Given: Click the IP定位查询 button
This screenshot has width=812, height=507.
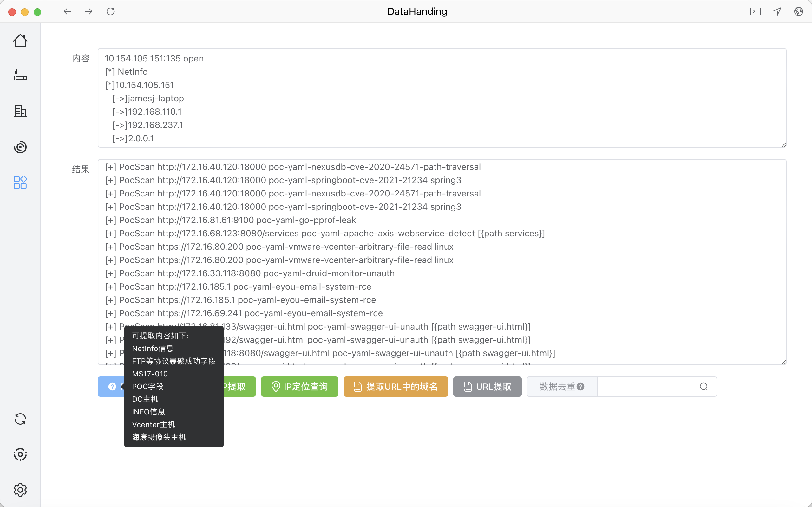Looking at the screenshot, I should click(299, 387).
